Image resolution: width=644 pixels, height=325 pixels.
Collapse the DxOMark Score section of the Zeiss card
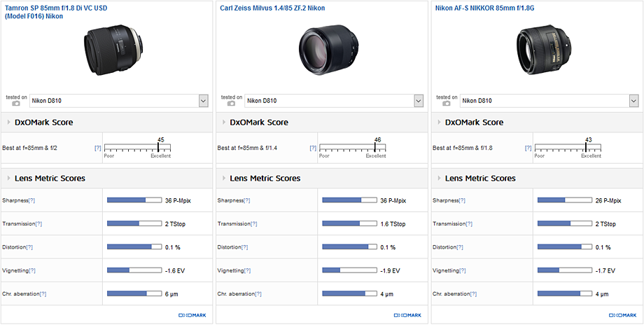click(x=224, y=123)
